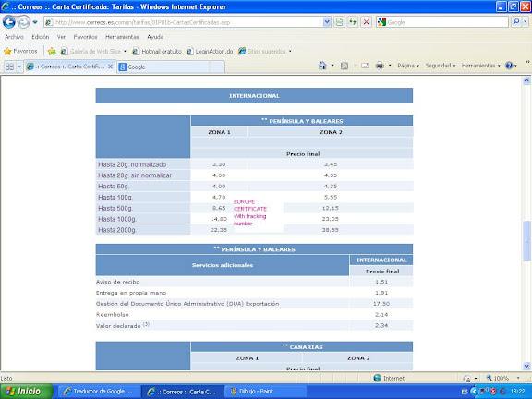Screen dimensions: 532x399
Task: Click the add to favorites bar icon
Action: [52, 51]
